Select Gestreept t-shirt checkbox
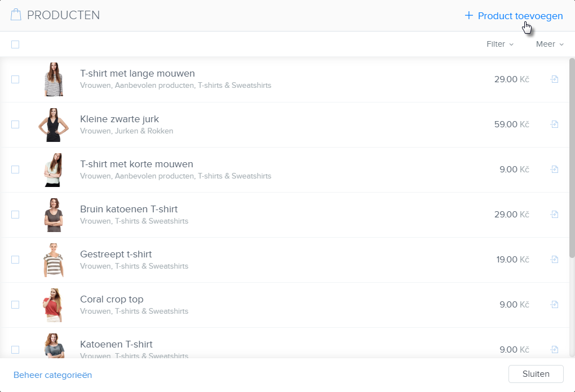This screenshot has width=575, height=392. tap(15, 260)
